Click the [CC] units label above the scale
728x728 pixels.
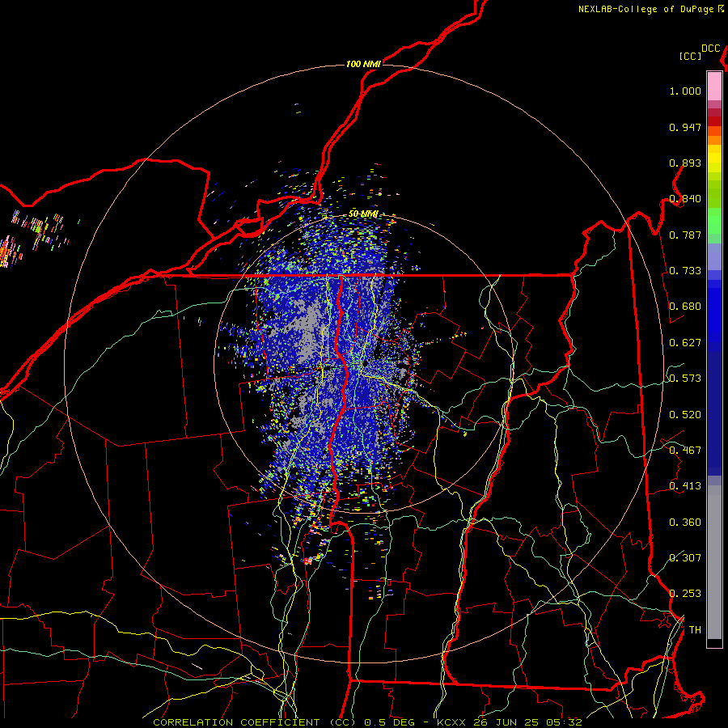coord(690,56)
